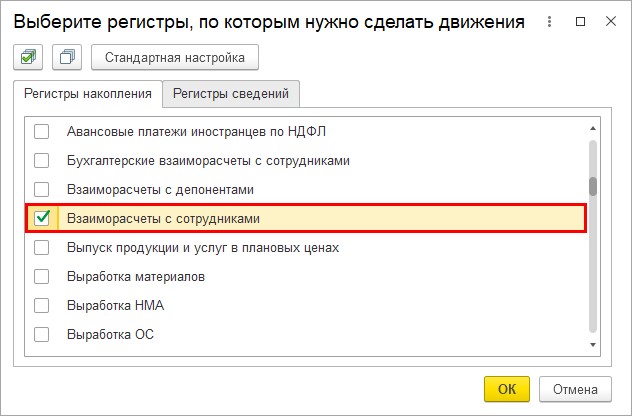Confirm selection with the OK button
This screenshot has width=632, height=416.
(x=507, y=389)
